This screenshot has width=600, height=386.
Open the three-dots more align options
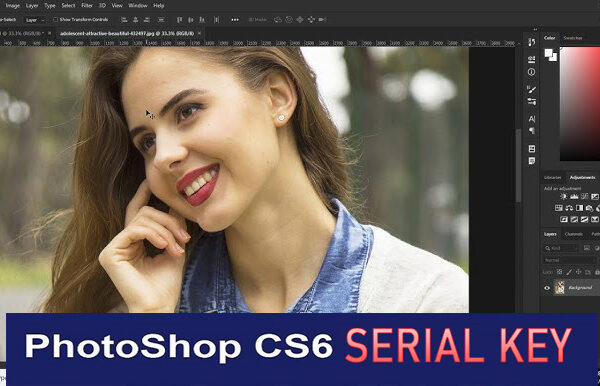[x=235, y=20]
